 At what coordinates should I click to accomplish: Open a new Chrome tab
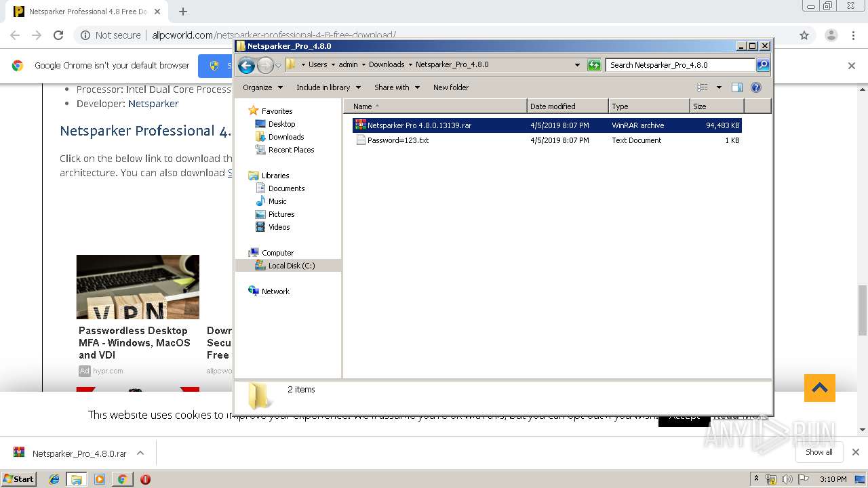[x=182, y=12]
